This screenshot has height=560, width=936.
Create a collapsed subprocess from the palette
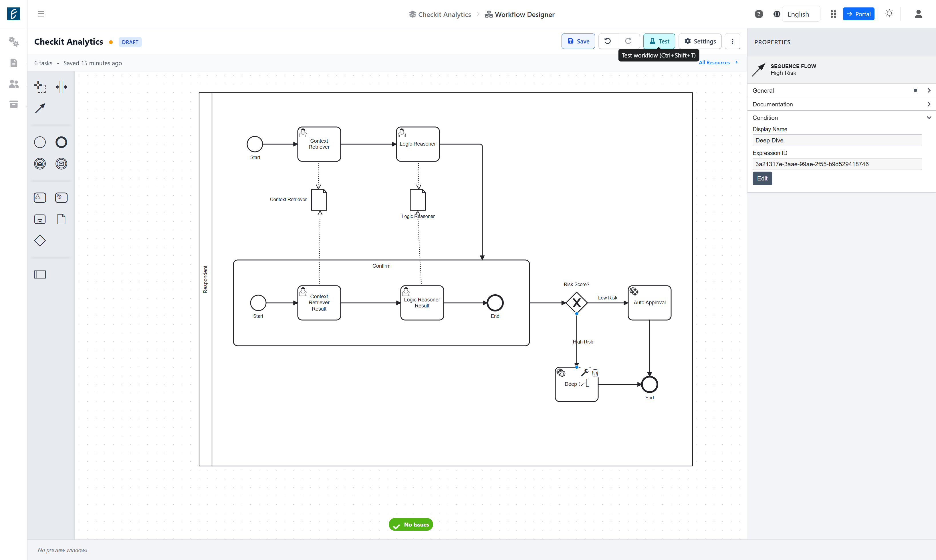(40, 219)
